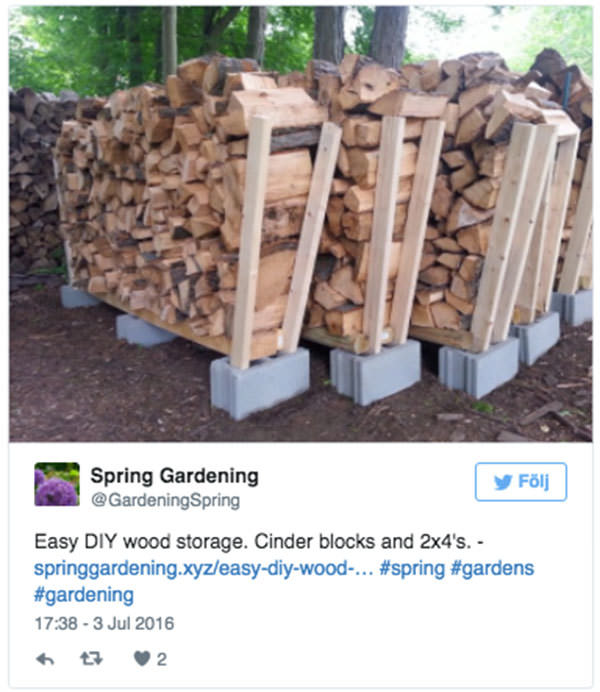Click the dirt ground area in photo

[x=110, y=388]
